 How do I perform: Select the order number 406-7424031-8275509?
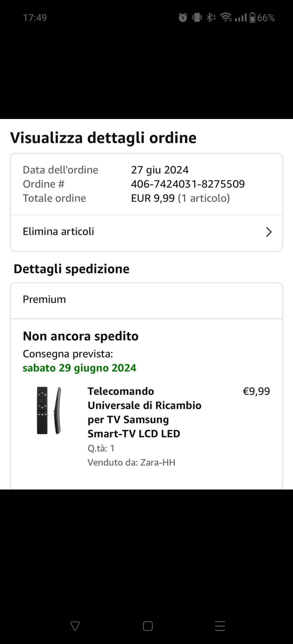(x=188, y=184)
